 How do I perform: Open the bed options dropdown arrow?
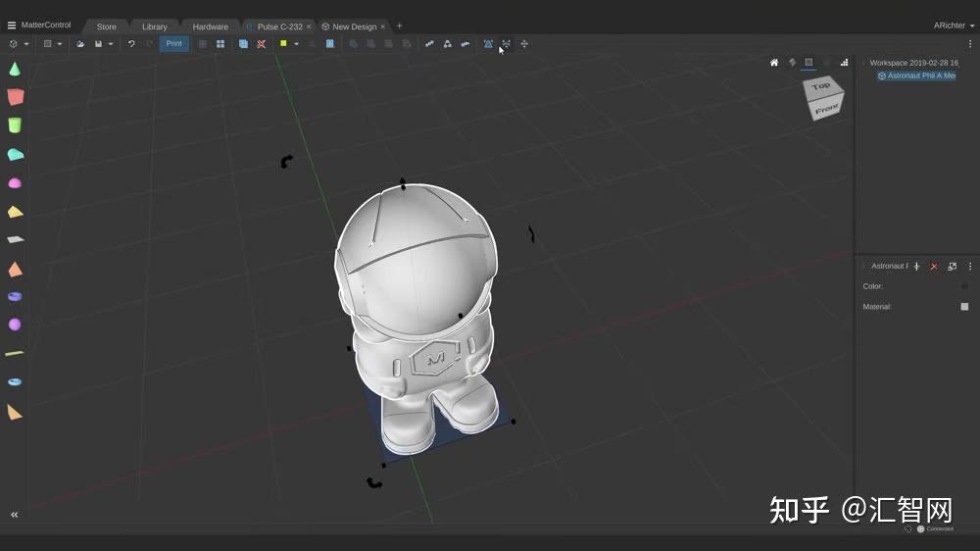point(60,44)
